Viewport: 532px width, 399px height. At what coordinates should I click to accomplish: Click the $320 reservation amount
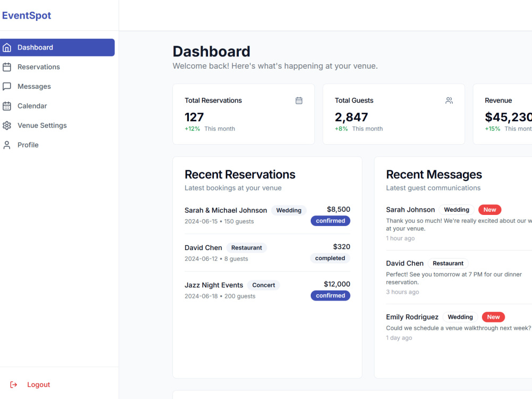pos(342,247)
